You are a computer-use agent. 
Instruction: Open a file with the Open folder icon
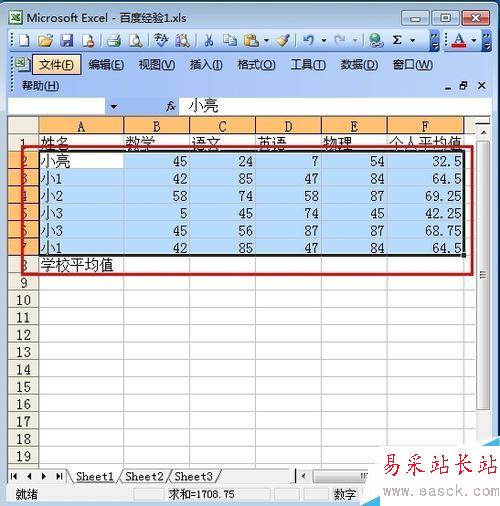tap(46, 41)
